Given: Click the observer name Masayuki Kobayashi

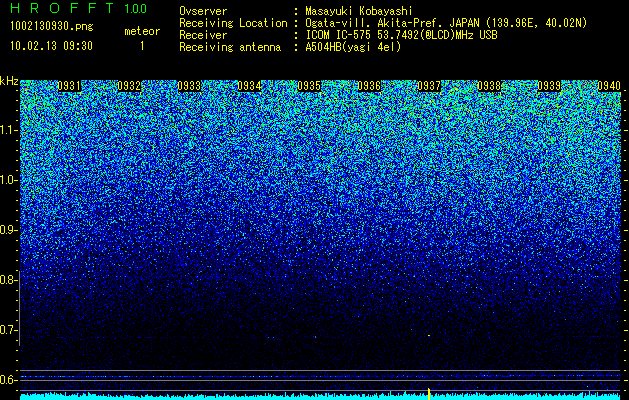Looking at the screenshot, I should pos(359,11).
